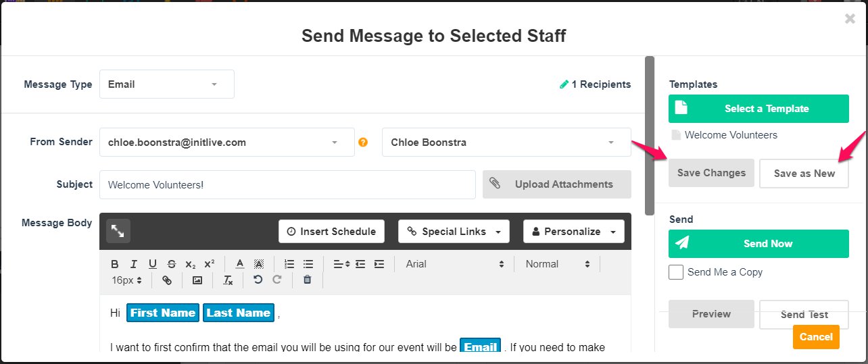Insert an image into the message
Viewport: 868px width, 364px height.
pyautogui.click(x=197, y=280)
